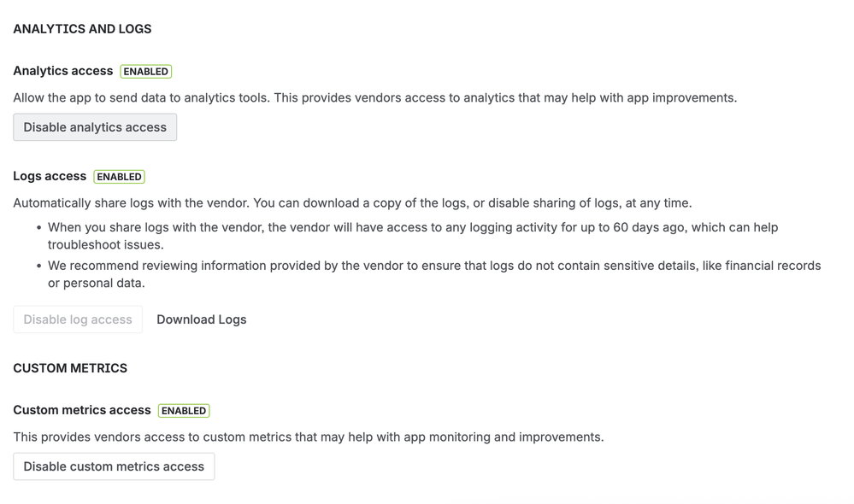The width and height of the screenshot is (854, 504).
Task: Click the bullet text recommending reviewing vendor information
Action: pyautogui.click(x=434, y=274)
